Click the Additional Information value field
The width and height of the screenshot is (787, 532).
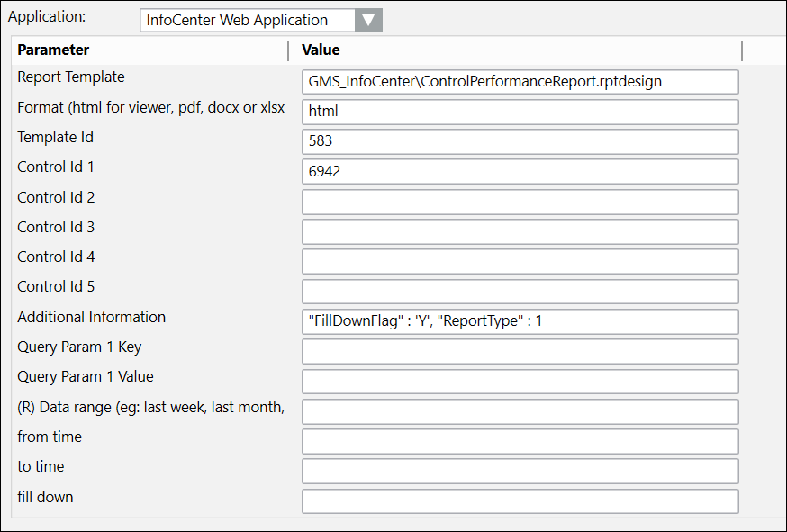click(x=520, y=321)
